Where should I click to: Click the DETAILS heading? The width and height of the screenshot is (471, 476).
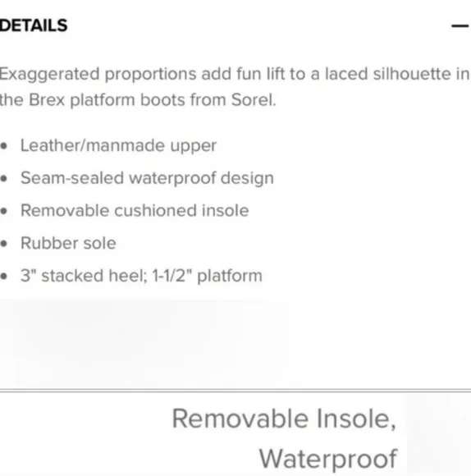tap(34, 25)
